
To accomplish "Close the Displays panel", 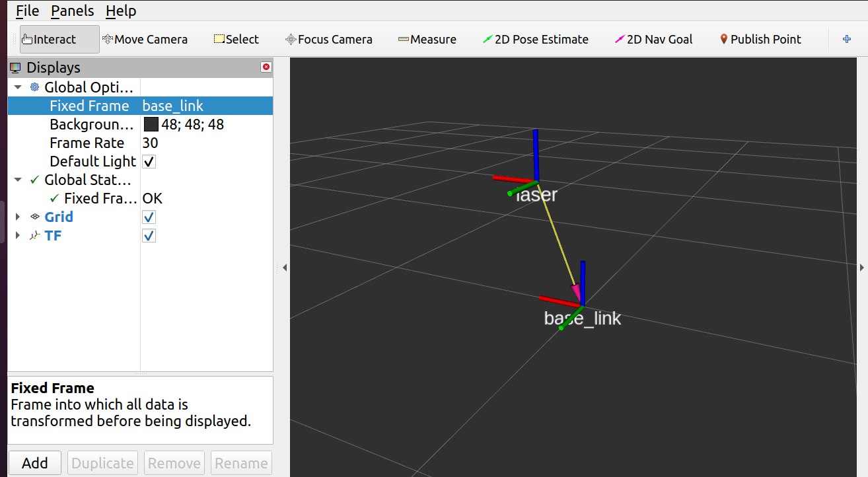I will pyautogui.click(x=266, y=67).
